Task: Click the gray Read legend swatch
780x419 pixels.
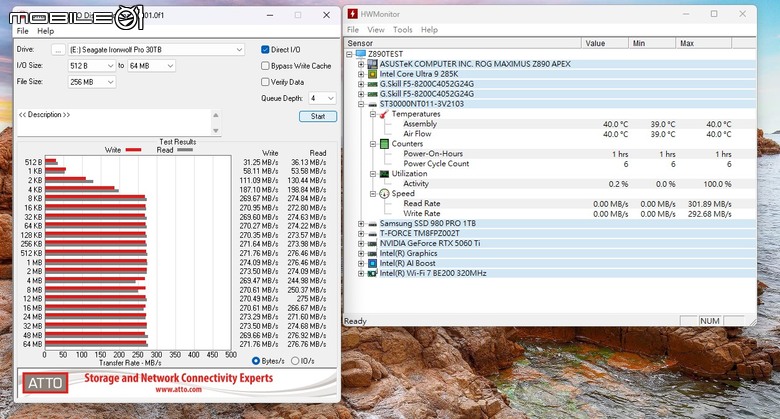Action: tap(185, 150)
